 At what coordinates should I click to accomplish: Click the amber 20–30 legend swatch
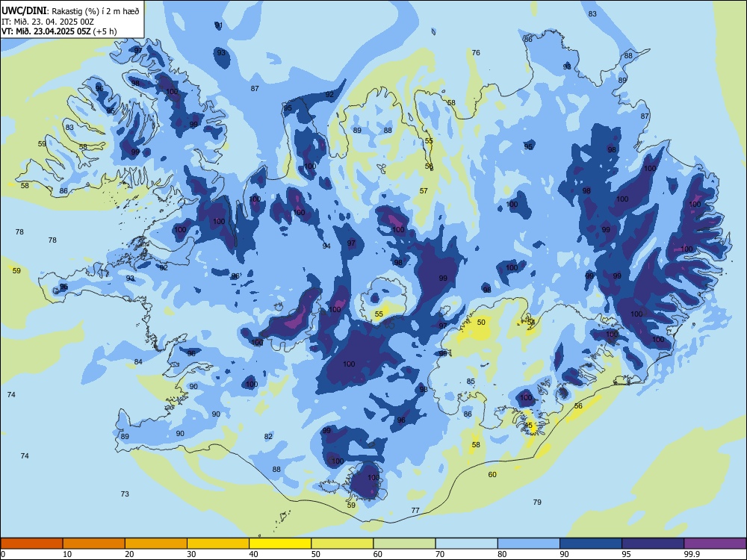pyautogui.click(x=156, y=544)
